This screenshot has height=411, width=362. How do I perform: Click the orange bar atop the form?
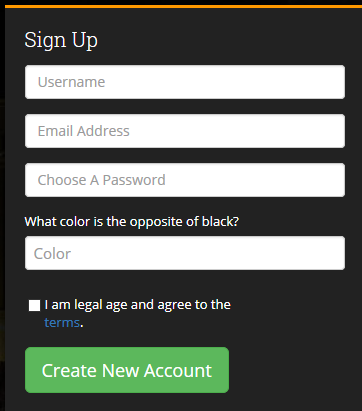point(183,6)
